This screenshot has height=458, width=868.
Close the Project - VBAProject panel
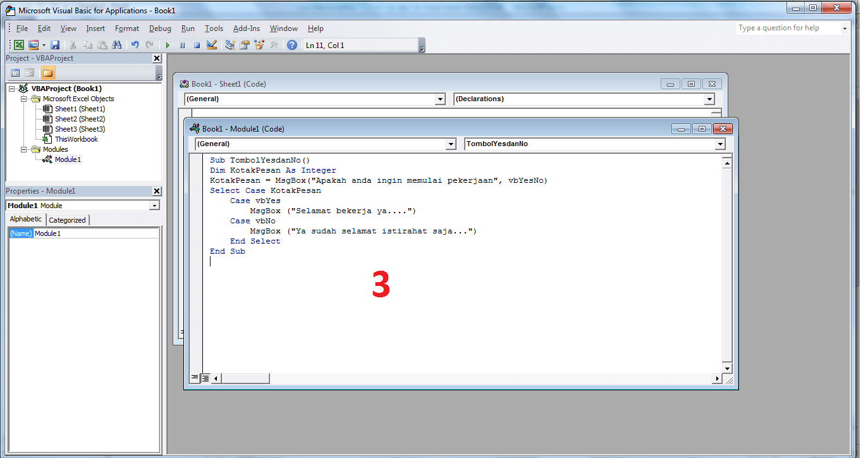tap(157, 58)
